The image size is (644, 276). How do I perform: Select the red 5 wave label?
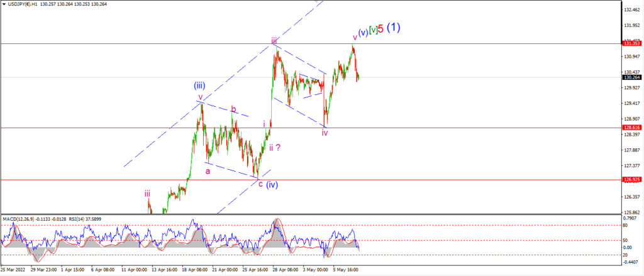[x=380, y=29]
